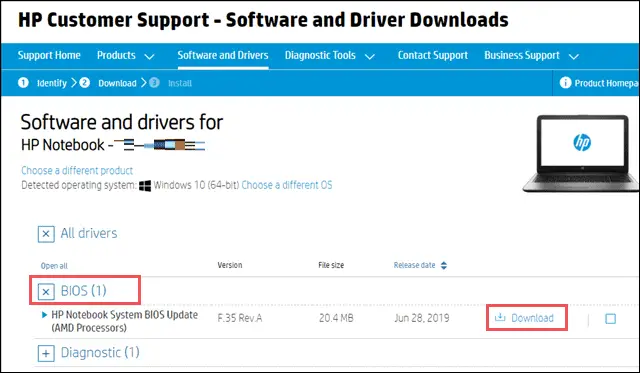The image size is (640, 373).
Task: Tick the checkbox for BIOS Update row
Action: point(611,319)
